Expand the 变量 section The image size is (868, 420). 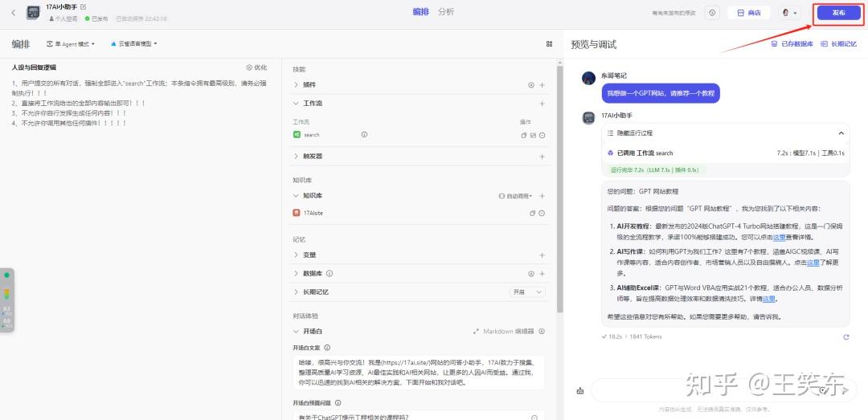(296, 255)
